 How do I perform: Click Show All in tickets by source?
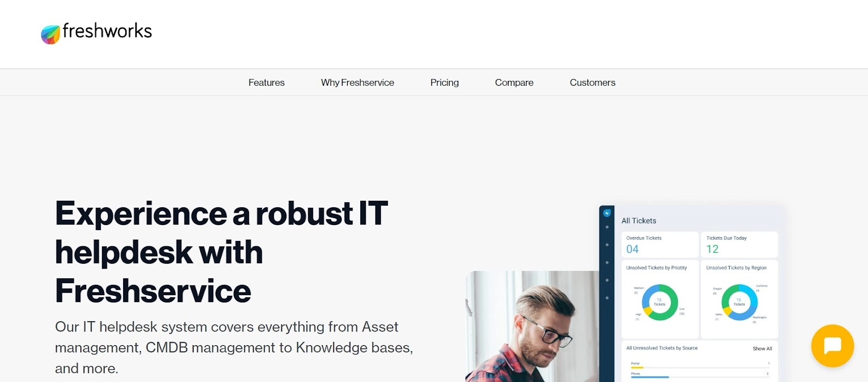[762, 348]
